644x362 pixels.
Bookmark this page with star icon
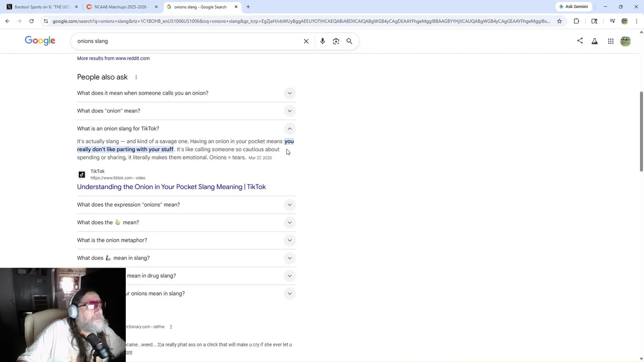pos(559,21)
